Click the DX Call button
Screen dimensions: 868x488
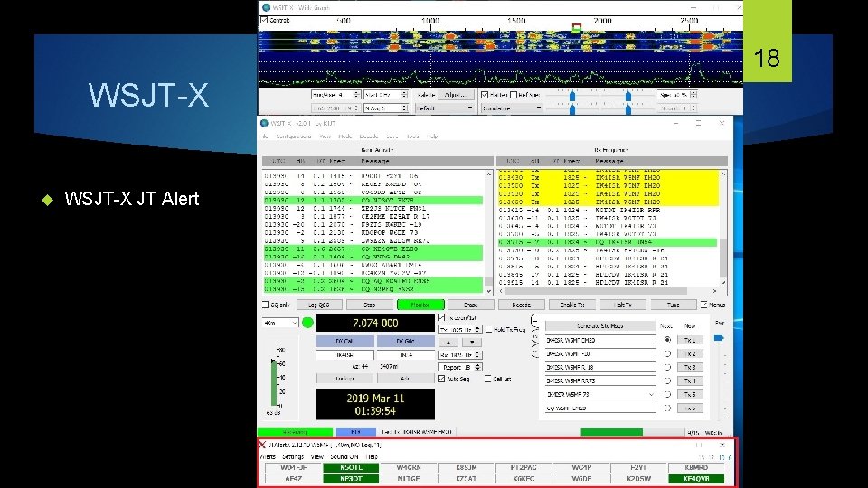point(344,342)
